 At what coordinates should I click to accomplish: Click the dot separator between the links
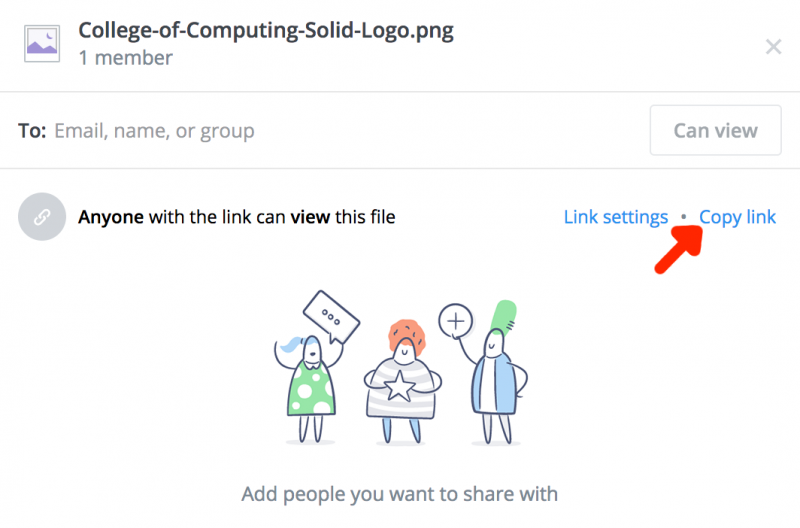(x=684, y=217)
